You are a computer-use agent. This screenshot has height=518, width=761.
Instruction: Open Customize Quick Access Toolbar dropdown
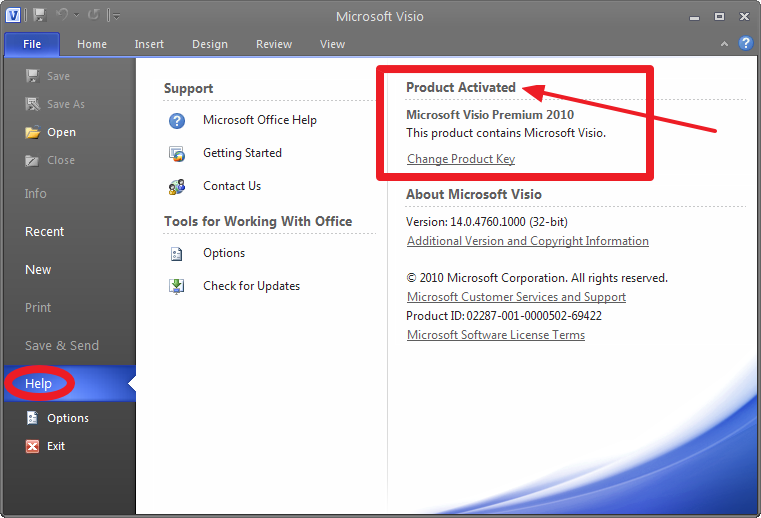pyautogui.click(x=114, y=16)
